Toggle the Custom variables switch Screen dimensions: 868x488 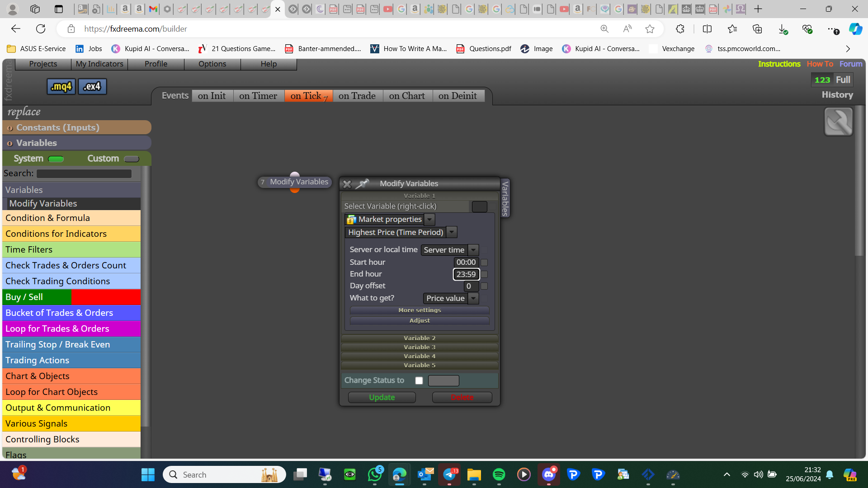click(132, 159)
